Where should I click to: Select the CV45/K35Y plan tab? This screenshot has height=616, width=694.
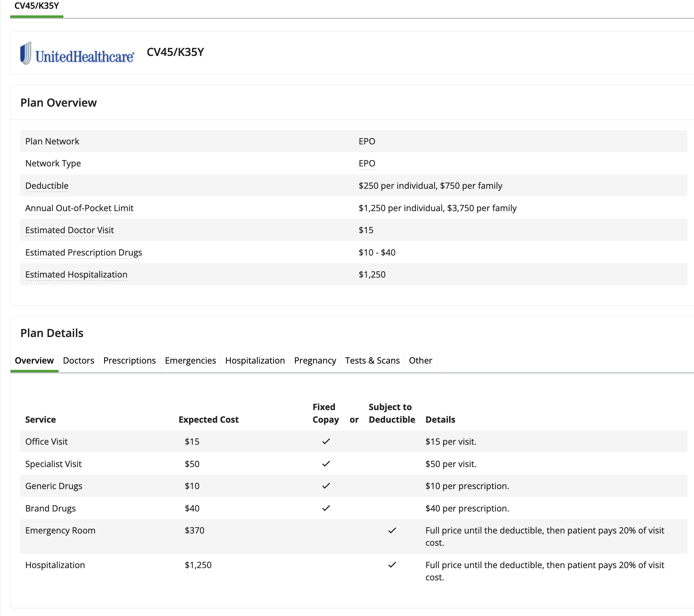pyautogui.click(x=37, y=6)
